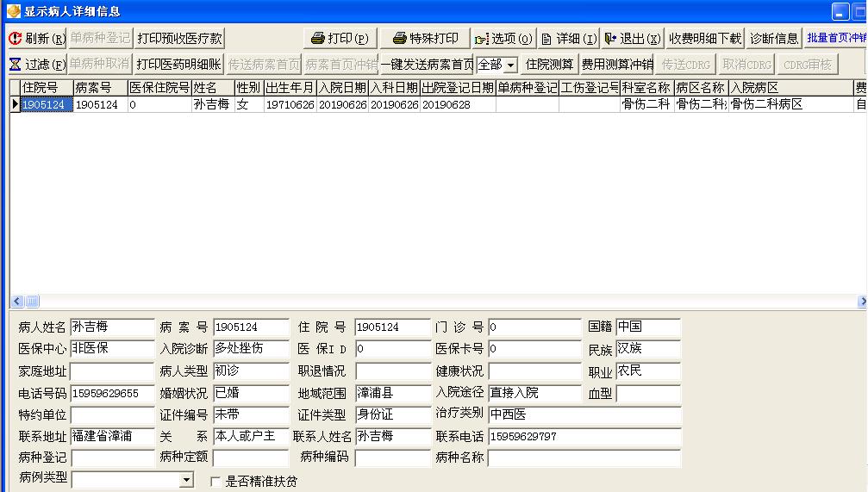Select the 19710626 birth date cell
Image resolution: width=868 pixels, height=492 pixels.
[290, 104]
